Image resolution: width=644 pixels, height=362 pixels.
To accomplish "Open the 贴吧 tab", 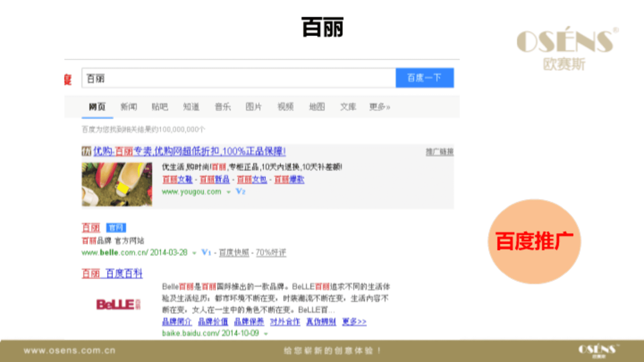I will coord(160,107).
